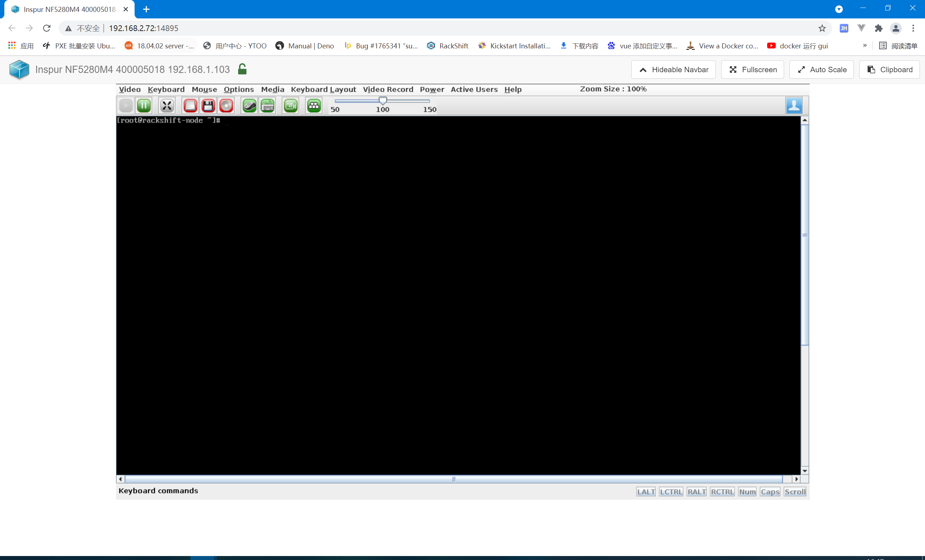Toggle the Caps lock indicator
This screenshot has width=925, height=560.
coord(770,492)
